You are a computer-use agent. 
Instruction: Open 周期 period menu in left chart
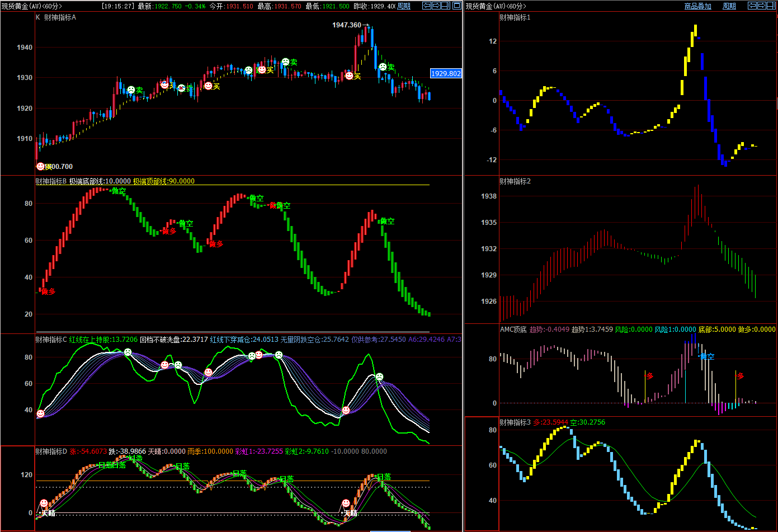tap(404, 6)
